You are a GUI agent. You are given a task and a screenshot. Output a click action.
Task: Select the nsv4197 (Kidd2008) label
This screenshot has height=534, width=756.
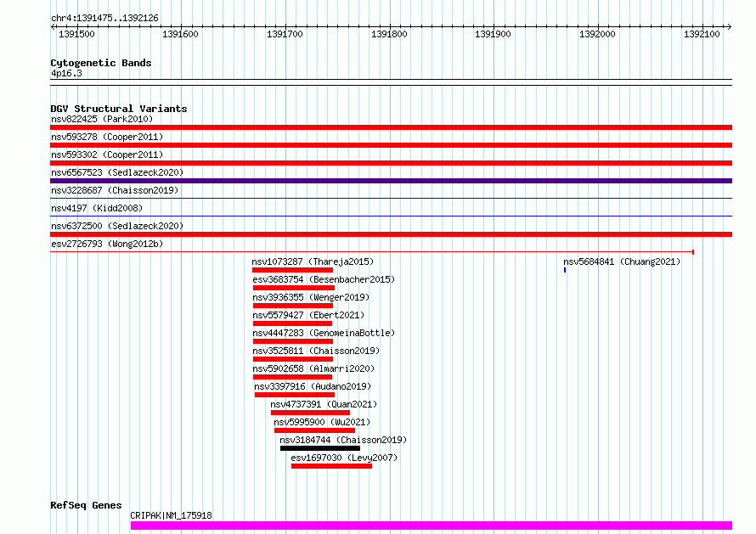coord(97,208)
